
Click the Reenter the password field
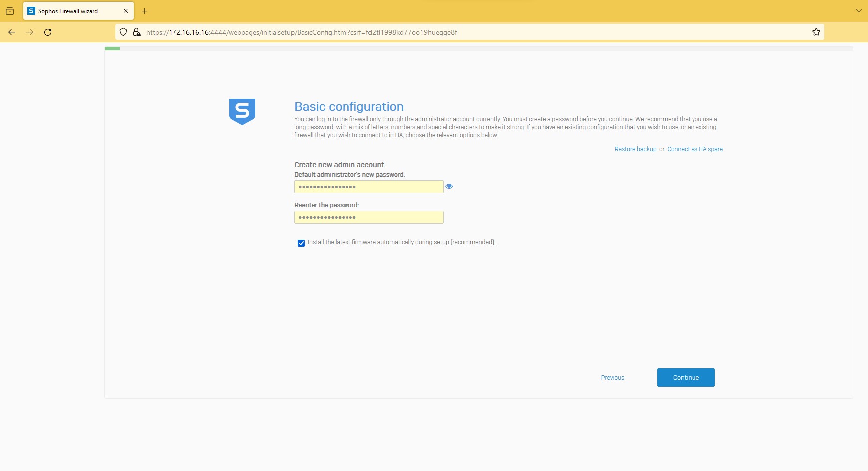point(368,217)
